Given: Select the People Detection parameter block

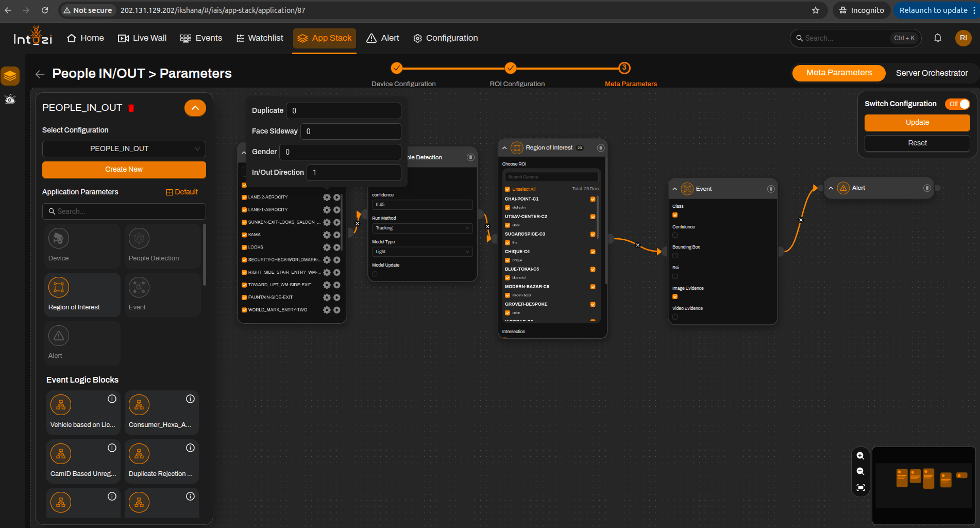Looking at the screenshot, I should 162,246.
